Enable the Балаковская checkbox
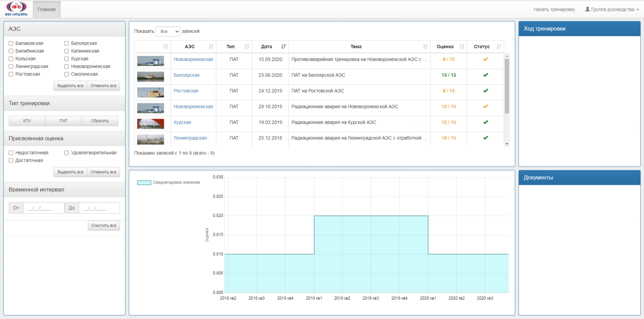 [x=11, y=43]
